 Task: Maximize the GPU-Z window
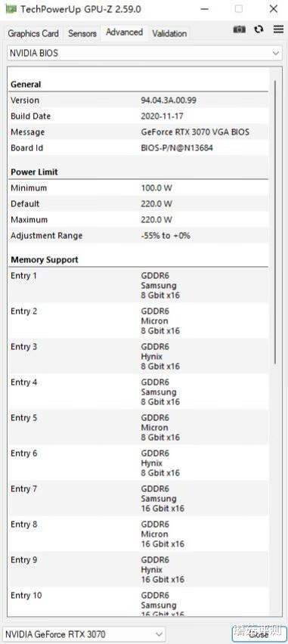tap(239, 8)
